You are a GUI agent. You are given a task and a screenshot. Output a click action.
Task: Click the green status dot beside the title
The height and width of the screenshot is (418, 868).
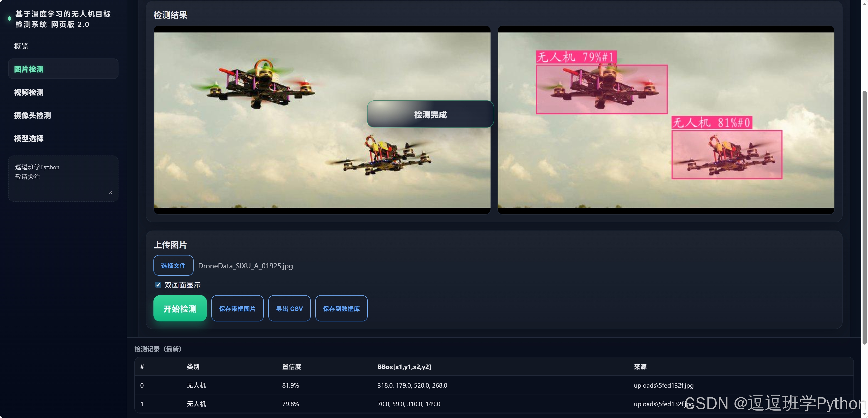point(10,19)
